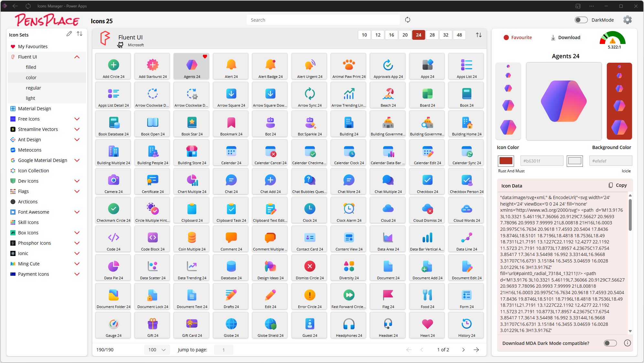Jump to the last page arrow
The height and width of the screenshot is (363, 644).
coord(476,350)
